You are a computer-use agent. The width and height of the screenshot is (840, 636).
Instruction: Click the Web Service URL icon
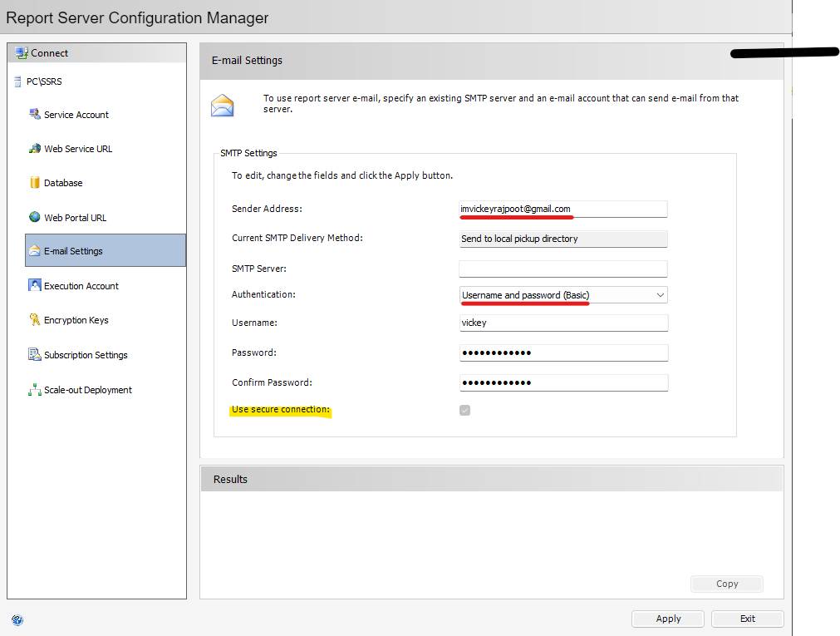click(x=35, y=149)
